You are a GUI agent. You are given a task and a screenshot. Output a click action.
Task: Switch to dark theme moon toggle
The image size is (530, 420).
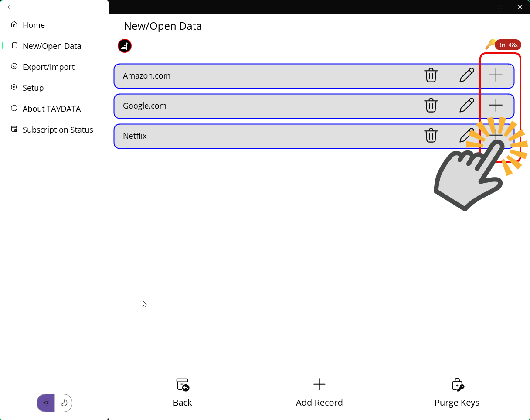(64, 403)
